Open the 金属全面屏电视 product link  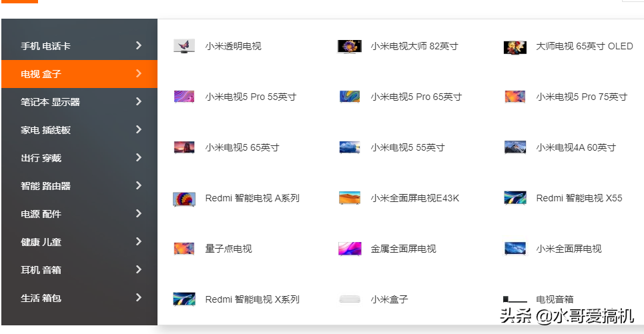click(x=403, y=249)
